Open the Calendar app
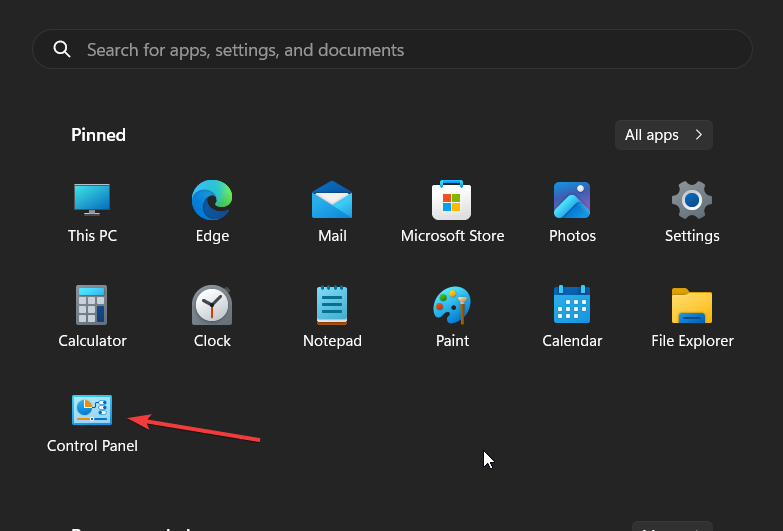The width and height of the screenshot is (783, 531). pos(572,306)
